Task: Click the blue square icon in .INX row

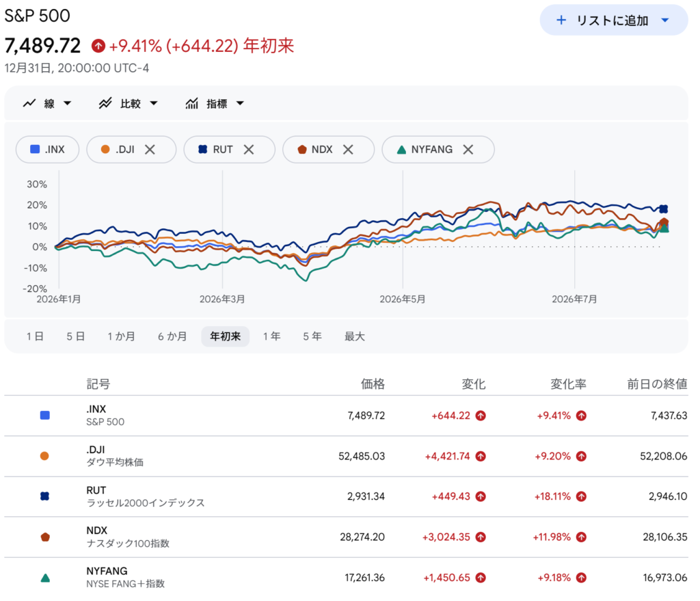Action: pyautogui.click(x=44, y=415)
